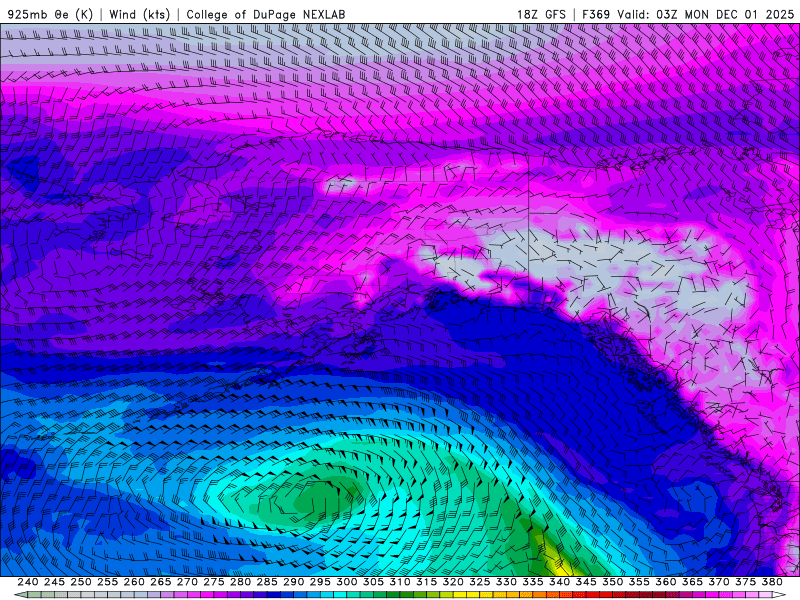Click the 310 value on the color scale
The width and height of the screenshot is (800, 600).
coord(399,582)
